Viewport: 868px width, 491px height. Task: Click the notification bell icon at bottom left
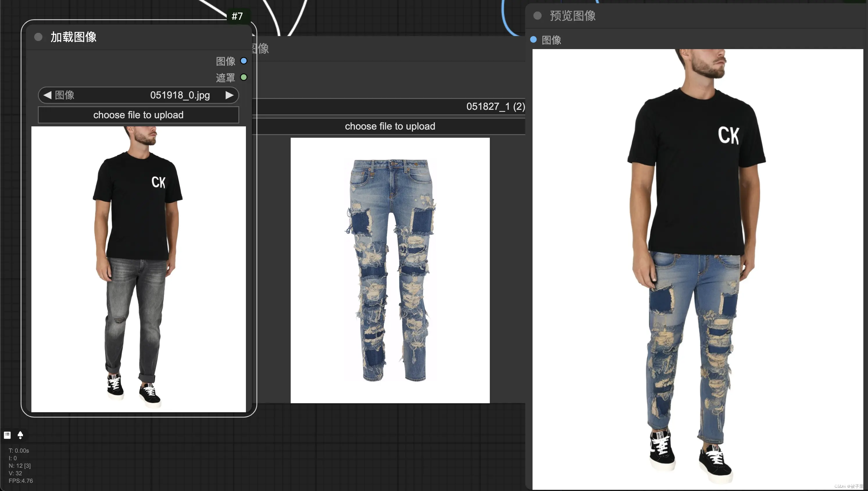coord(20,435)
